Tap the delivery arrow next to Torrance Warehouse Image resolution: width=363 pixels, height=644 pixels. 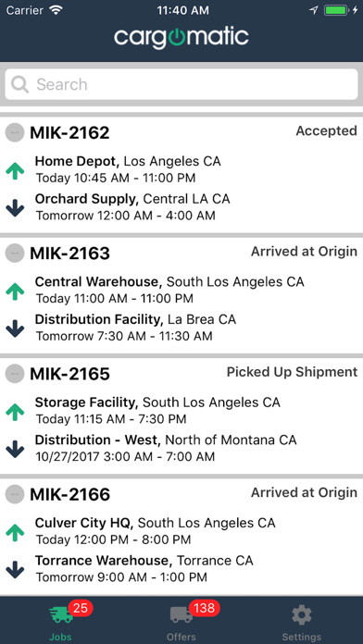(x=15, y=569)
